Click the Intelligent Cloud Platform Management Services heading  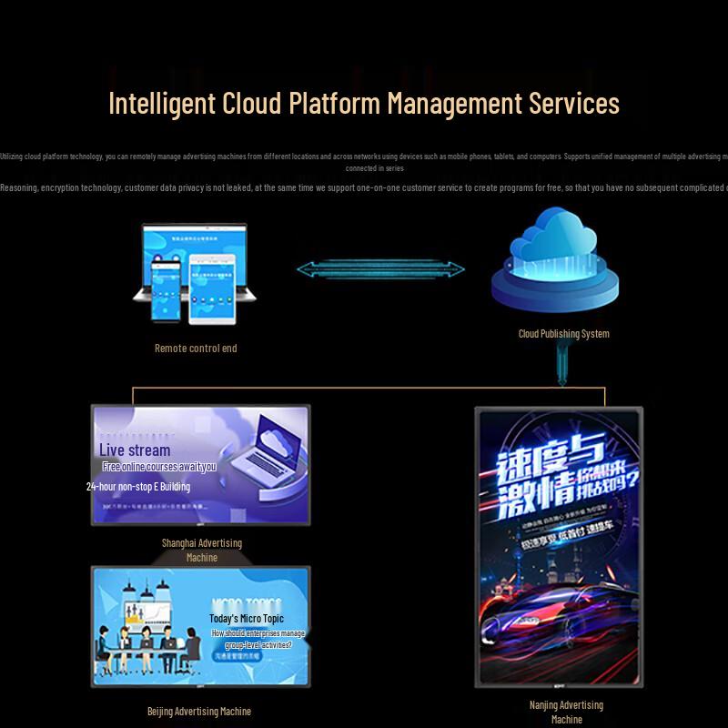point(364,103)
